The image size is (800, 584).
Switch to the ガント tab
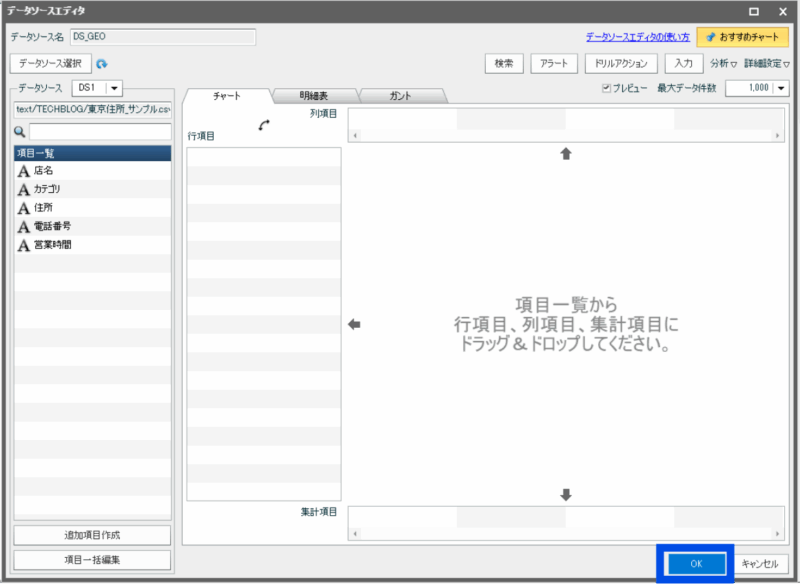pyautogui.click(x=402, y=97)
